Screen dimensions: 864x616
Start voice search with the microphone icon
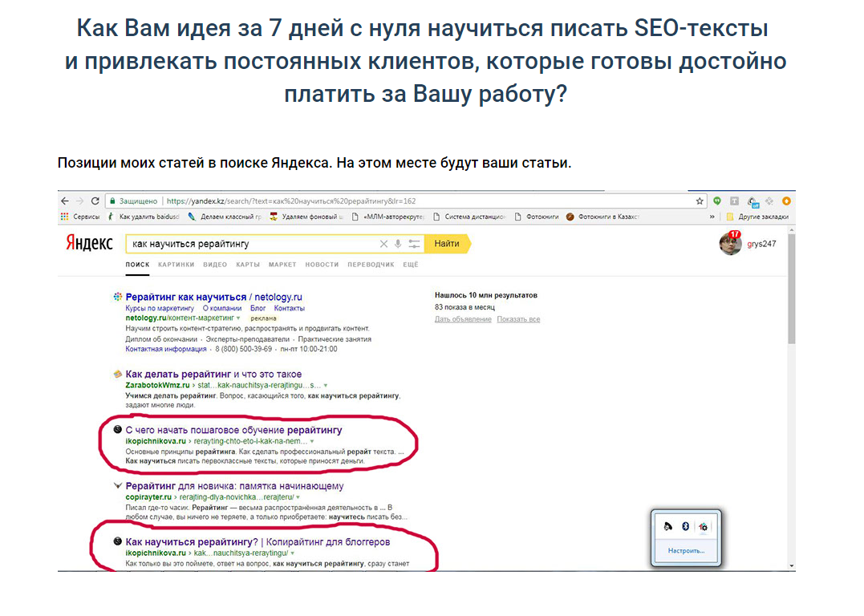399,244
